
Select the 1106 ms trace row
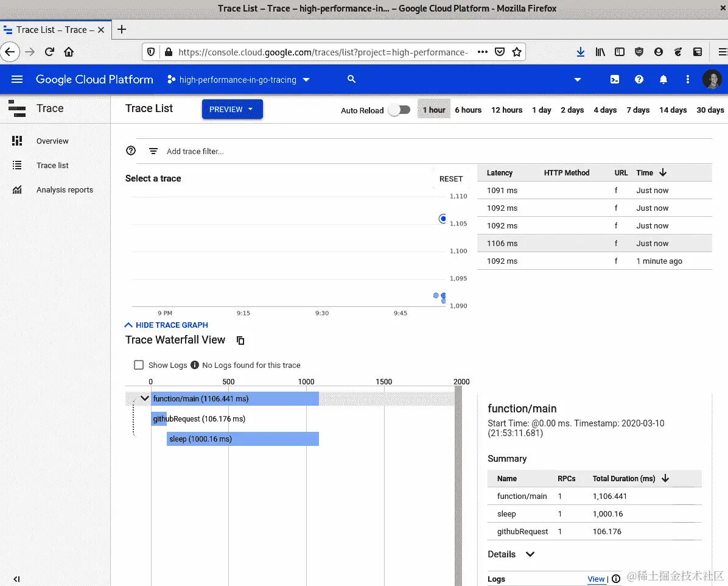pos(594,243)
